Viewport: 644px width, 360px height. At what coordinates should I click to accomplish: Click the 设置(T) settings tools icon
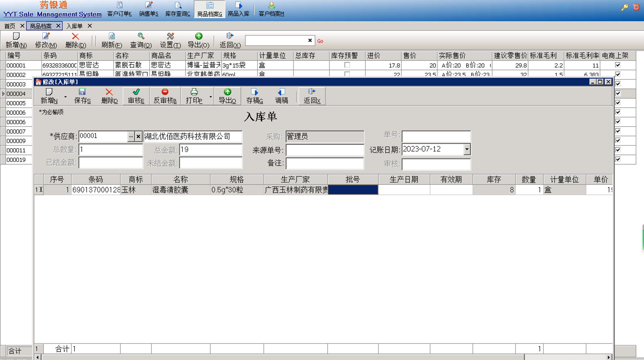coord(170,36)
